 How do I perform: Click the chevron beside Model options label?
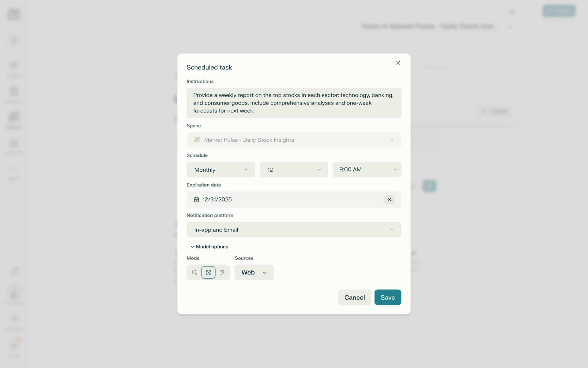point(192,247)
